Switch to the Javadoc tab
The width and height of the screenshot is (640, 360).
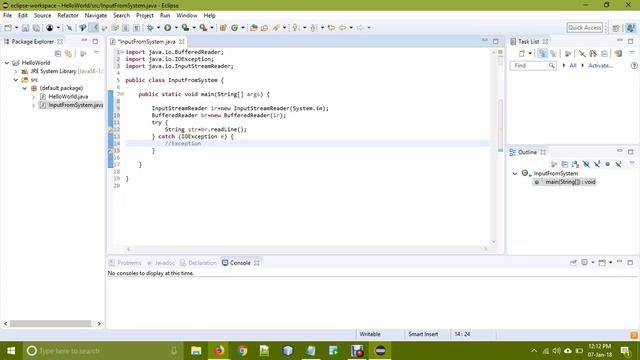point(161,263)
